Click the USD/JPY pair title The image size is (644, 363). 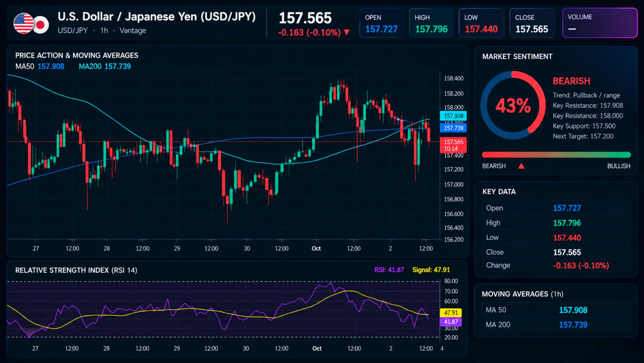[x=156, y=17]
